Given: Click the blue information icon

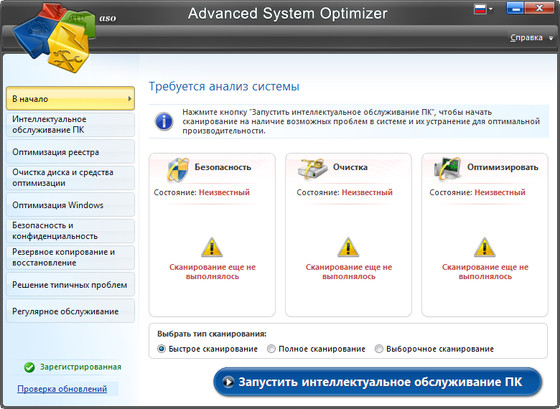Looking at the screenshot, I should (164, 121).
